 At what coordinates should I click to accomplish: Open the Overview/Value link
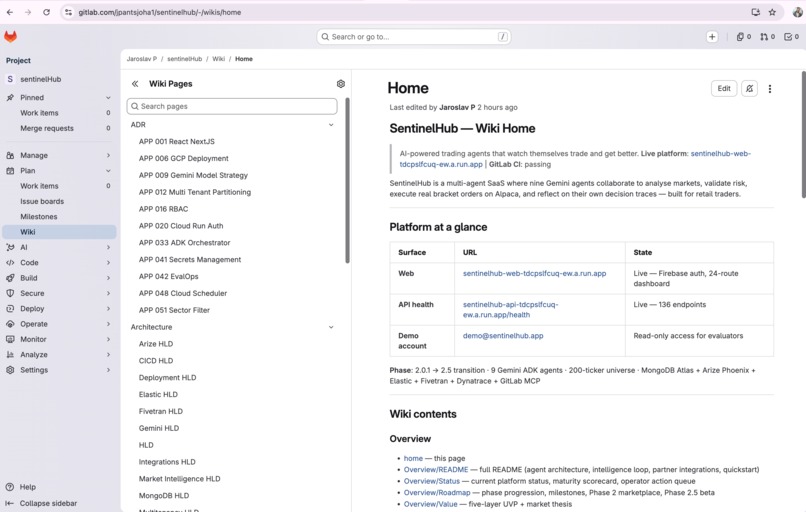tap(430, 504)
